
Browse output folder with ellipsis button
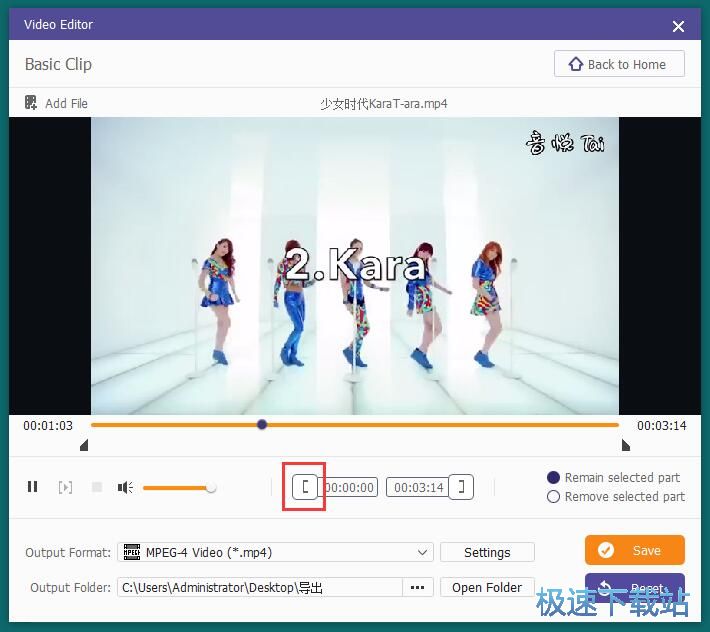(x=417, y=587)
